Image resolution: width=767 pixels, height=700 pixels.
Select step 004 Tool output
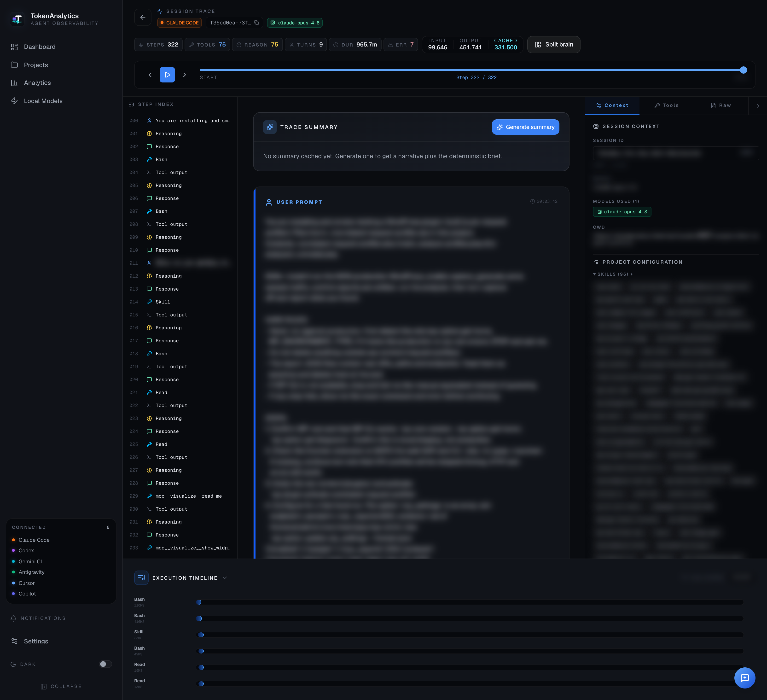[x=180, y=172]
